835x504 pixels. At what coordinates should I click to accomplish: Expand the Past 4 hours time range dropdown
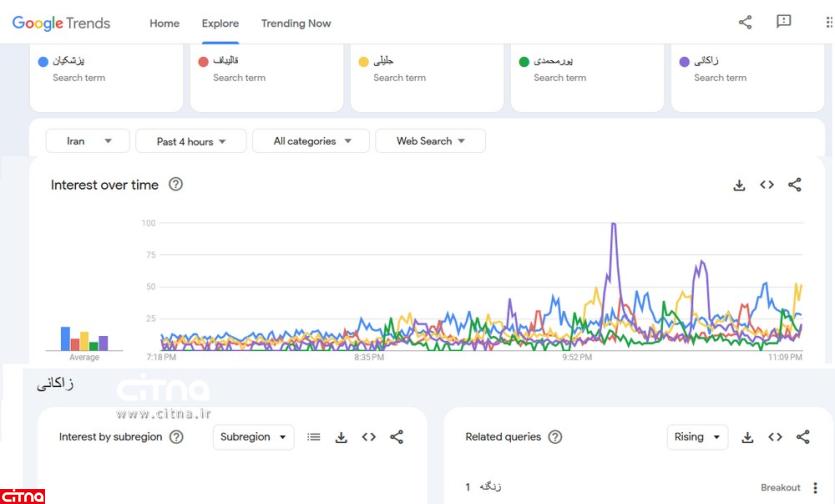191,141
